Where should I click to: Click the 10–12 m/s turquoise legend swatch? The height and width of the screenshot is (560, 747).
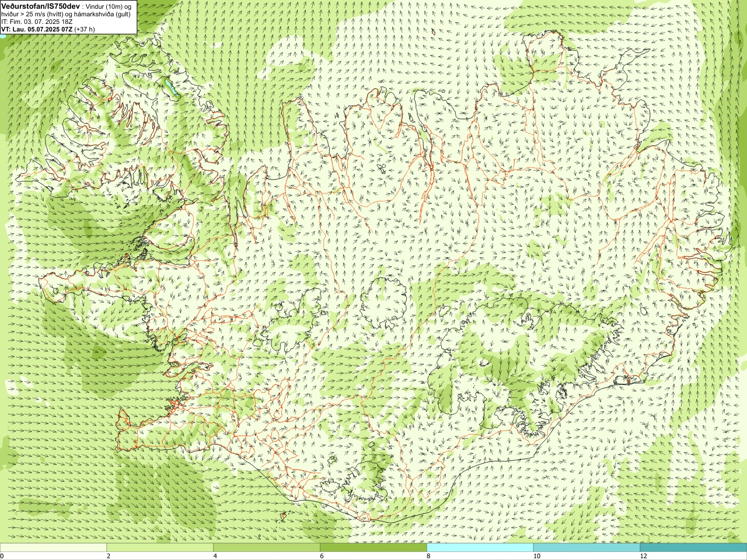(x=587, y=548)
